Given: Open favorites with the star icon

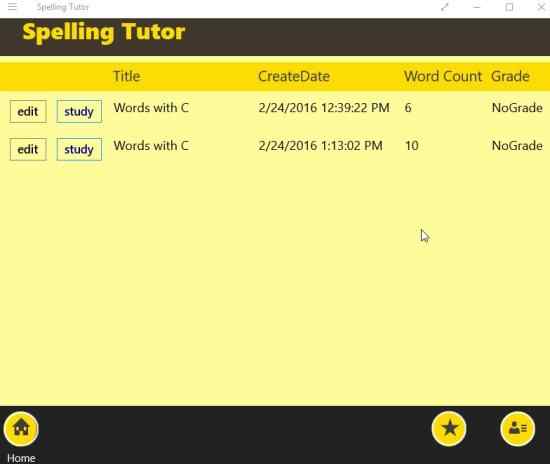Looking at the screenshot, I should (x=449, y=429).
